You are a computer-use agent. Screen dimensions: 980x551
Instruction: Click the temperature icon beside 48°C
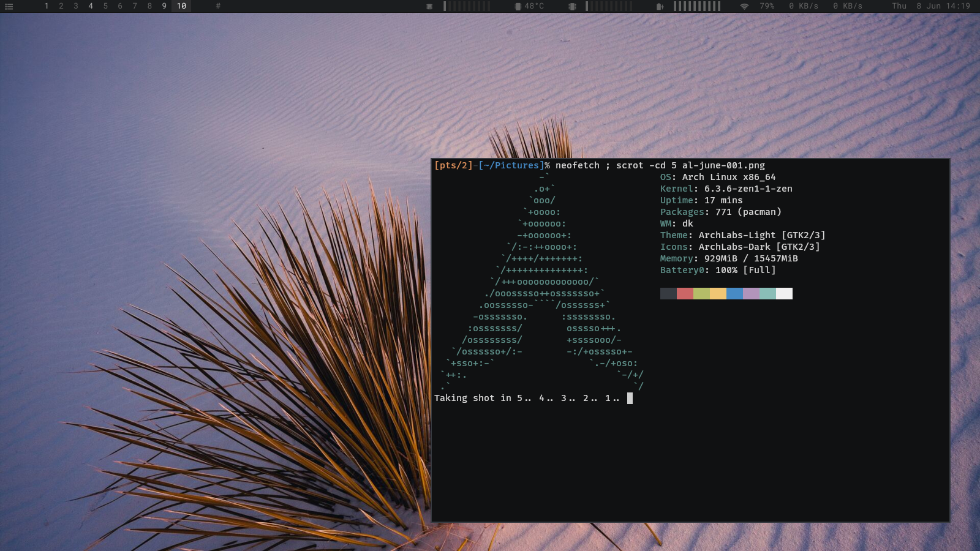pos(518,6)
